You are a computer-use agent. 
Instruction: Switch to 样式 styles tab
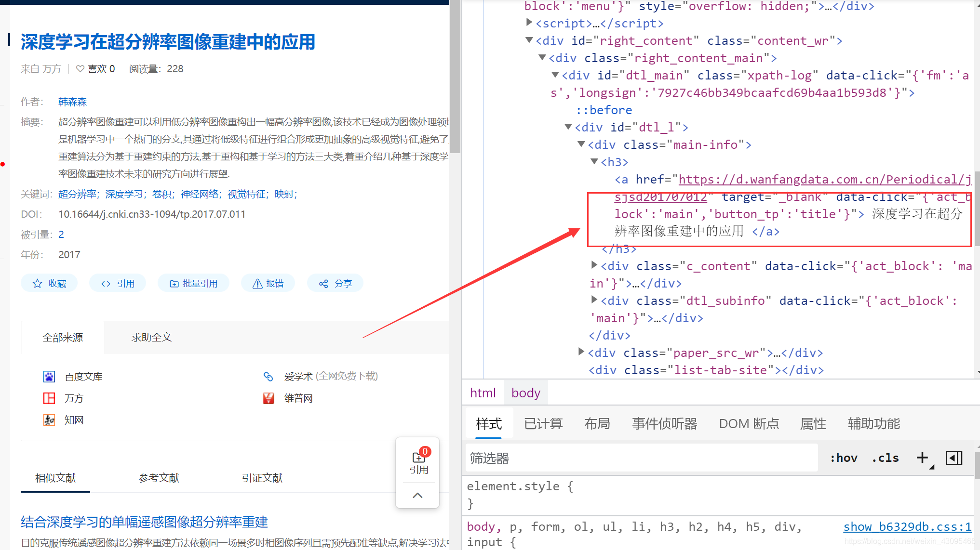point(489,424)
